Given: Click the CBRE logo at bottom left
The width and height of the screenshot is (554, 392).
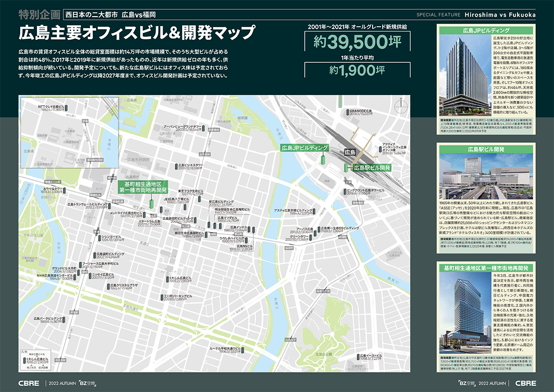Looking at the screenshot, I should tap(29, 383).
